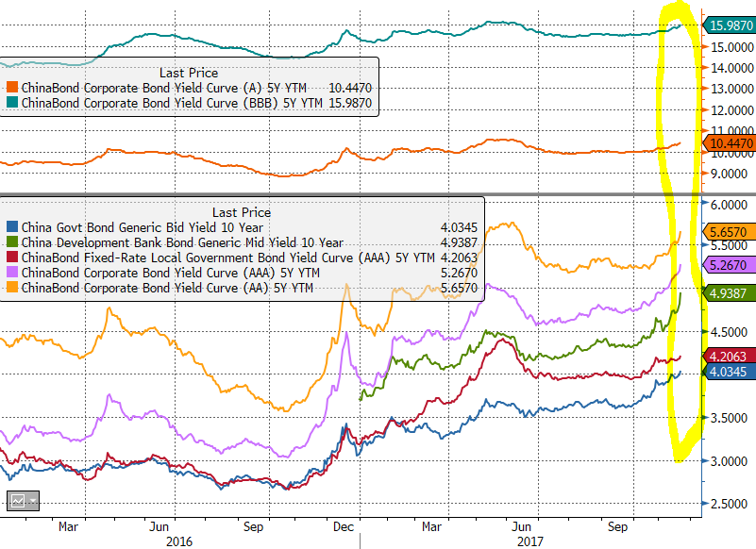
Task: Expand the chart type dropdown arrow
Action: click(33, 501)
